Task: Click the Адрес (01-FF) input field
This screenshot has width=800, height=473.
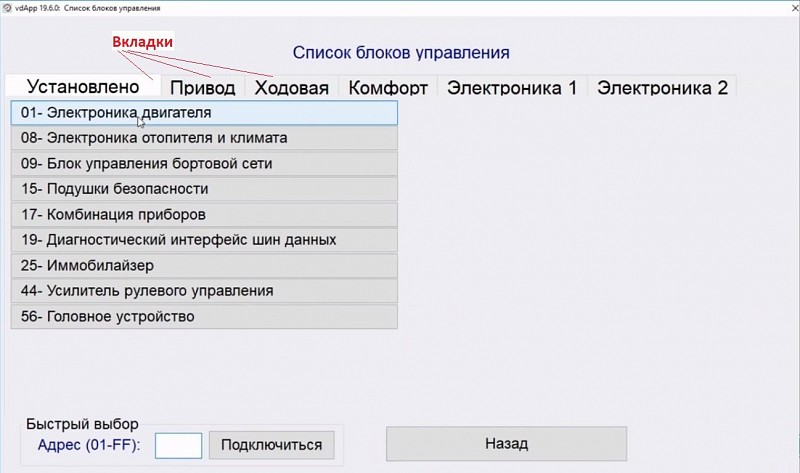Action: pos(179,445)
